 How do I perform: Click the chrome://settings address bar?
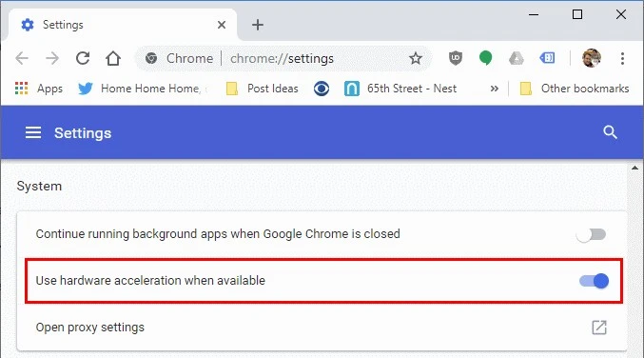tap(283, 58)
